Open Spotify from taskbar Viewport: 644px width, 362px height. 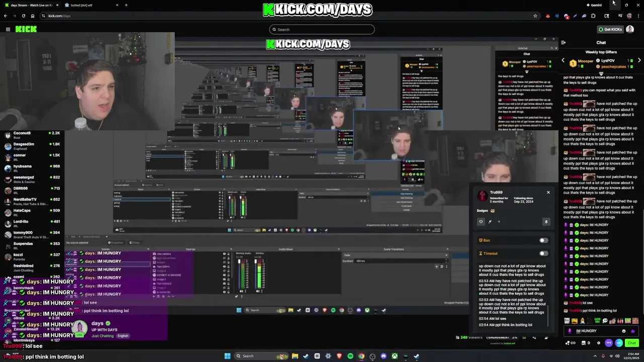(x=350, y=356)
